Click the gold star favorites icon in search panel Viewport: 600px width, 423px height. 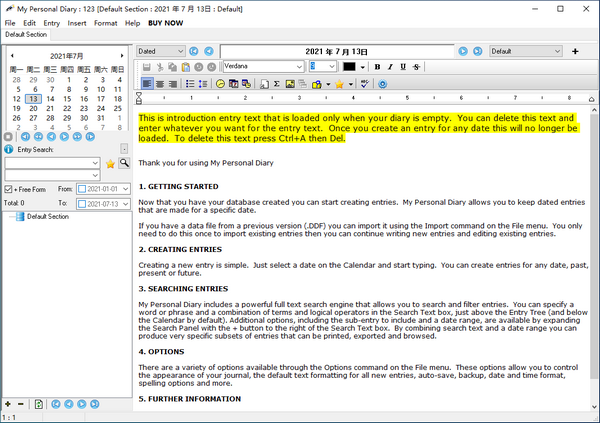pyautogui.click(x=110, y=163)
